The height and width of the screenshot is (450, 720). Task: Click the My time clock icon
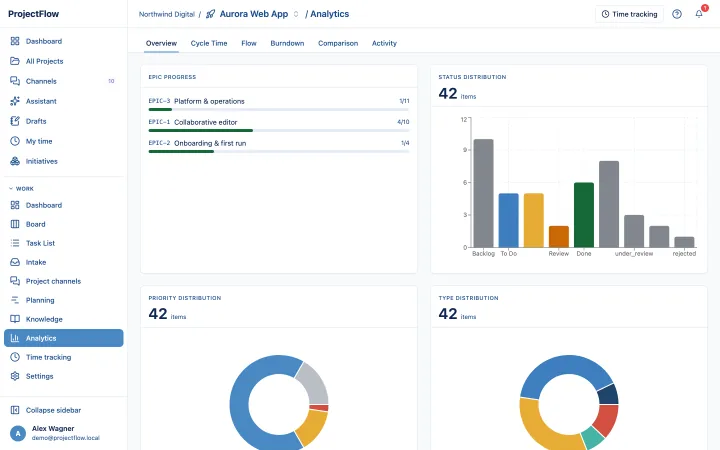click(15, 141)
